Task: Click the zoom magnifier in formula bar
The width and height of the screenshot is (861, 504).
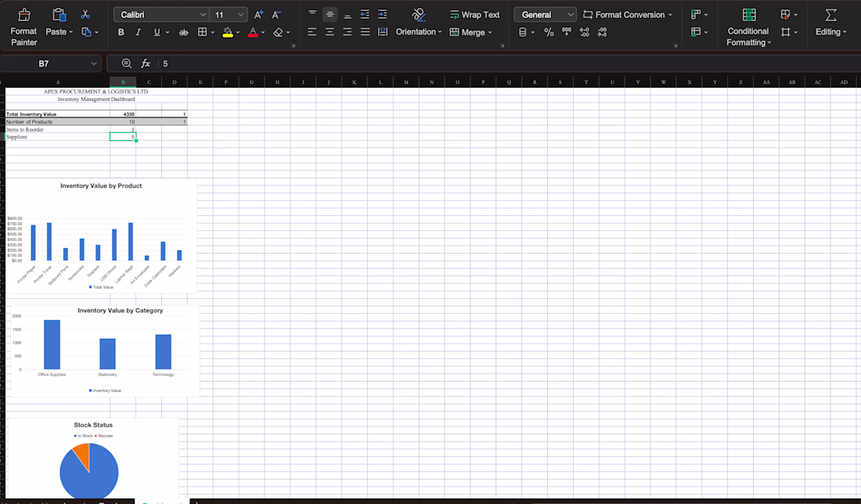Action: coord(126,63)
